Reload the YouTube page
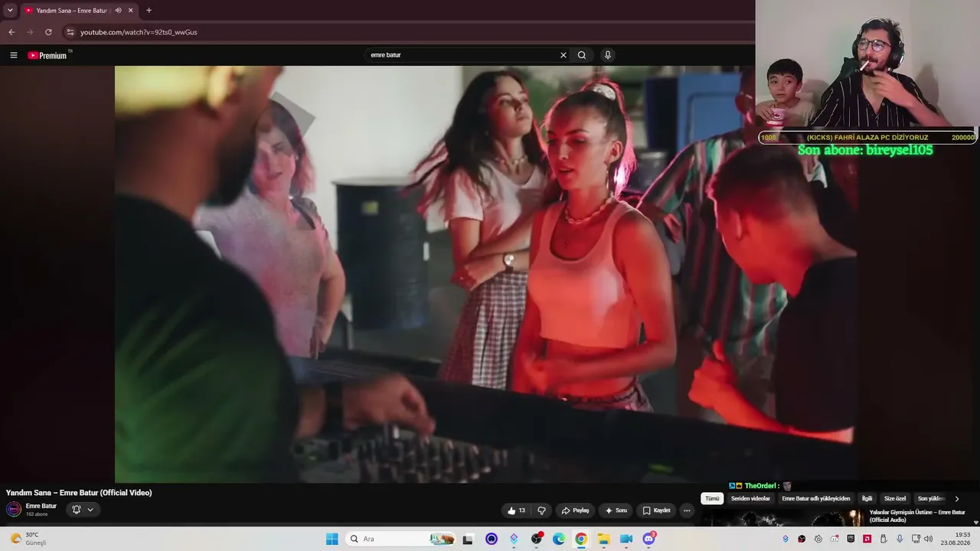Viewport: 980px width, 551px height. point(48,32)
